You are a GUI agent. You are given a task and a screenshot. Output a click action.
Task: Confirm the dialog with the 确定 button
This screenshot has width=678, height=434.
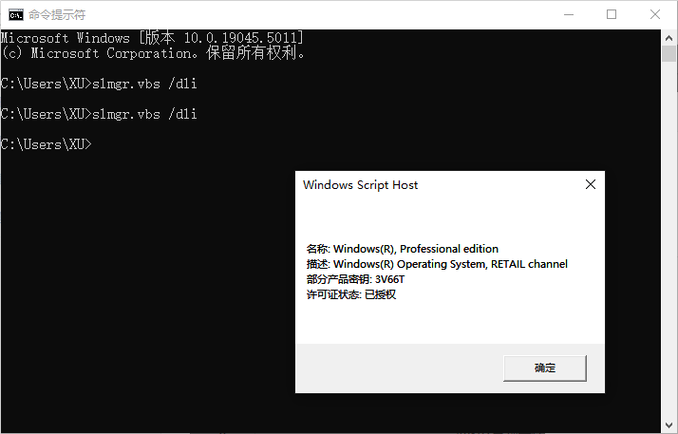click(545, 368)
